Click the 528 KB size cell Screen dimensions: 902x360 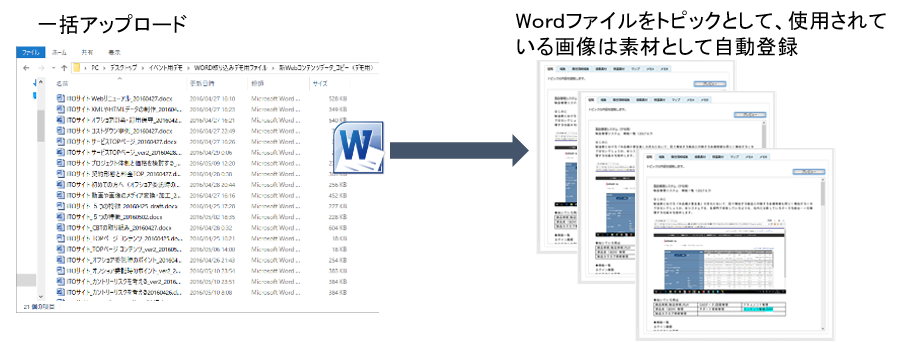coord(337,99)
